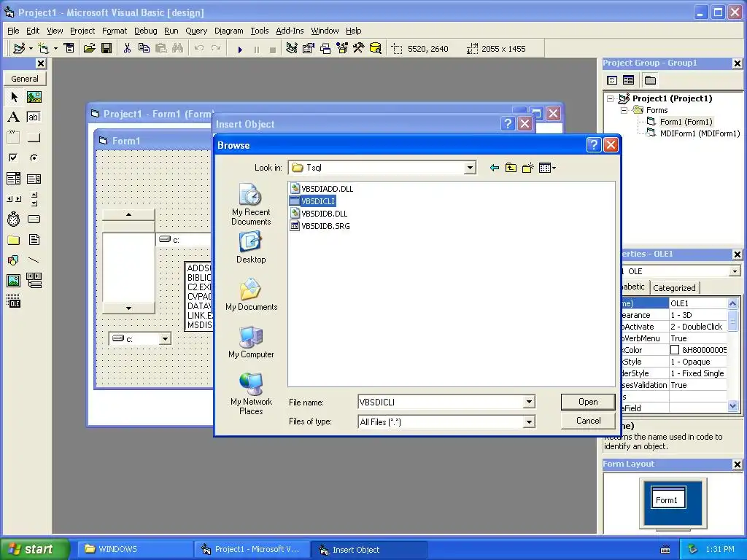
Task: Click the Open button in Browse
Action: pyautogui.click(x=588, y=402)
